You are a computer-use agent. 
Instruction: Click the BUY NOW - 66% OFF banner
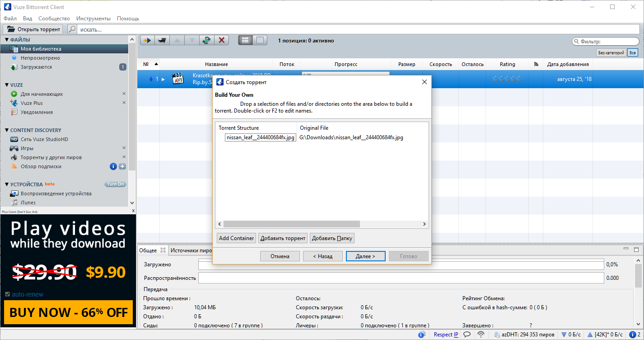(x=69, y=312)
